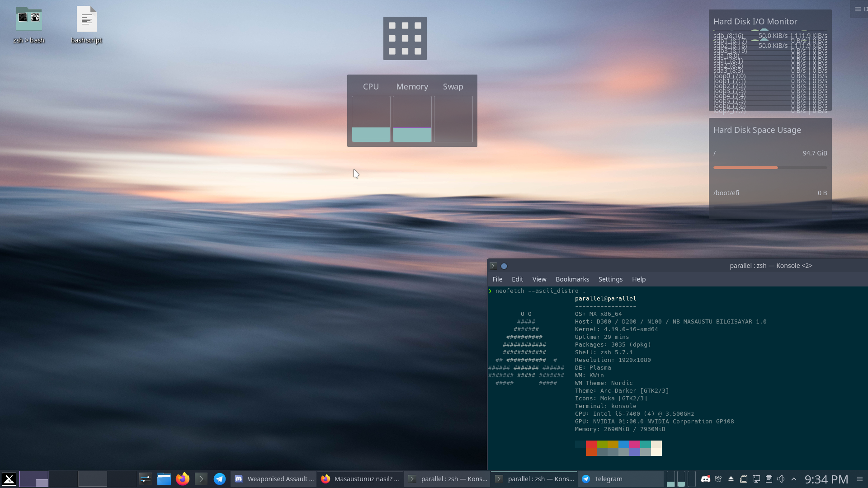Click the CPU usage bar in the monitor widget
This screenshot has width=868, height=488.
(x=371, y=119)
